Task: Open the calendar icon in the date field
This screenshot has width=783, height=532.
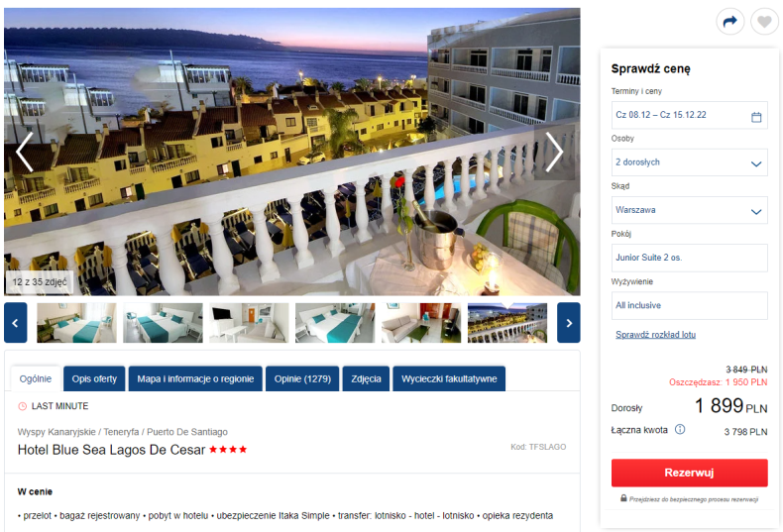Action: point(756,117)
